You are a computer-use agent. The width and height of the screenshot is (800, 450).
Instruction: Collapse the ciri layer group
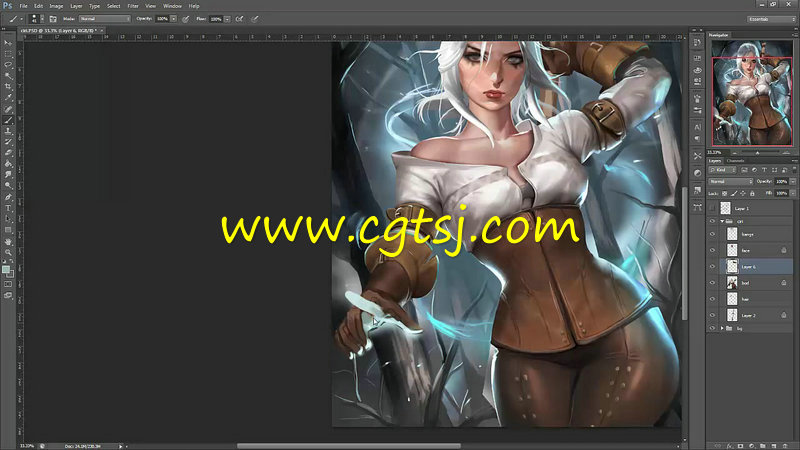click(x=722, y=221)
